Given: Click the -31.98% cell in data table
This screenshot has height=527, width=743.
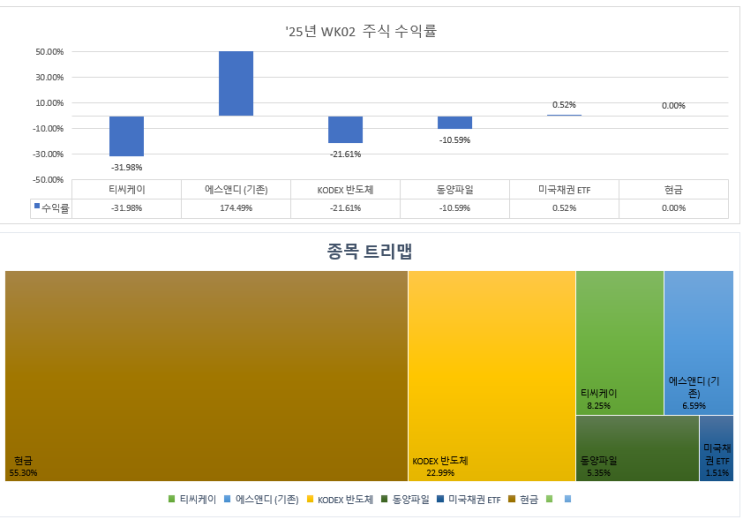Looking at the screenshot, I should pos(127,208).
